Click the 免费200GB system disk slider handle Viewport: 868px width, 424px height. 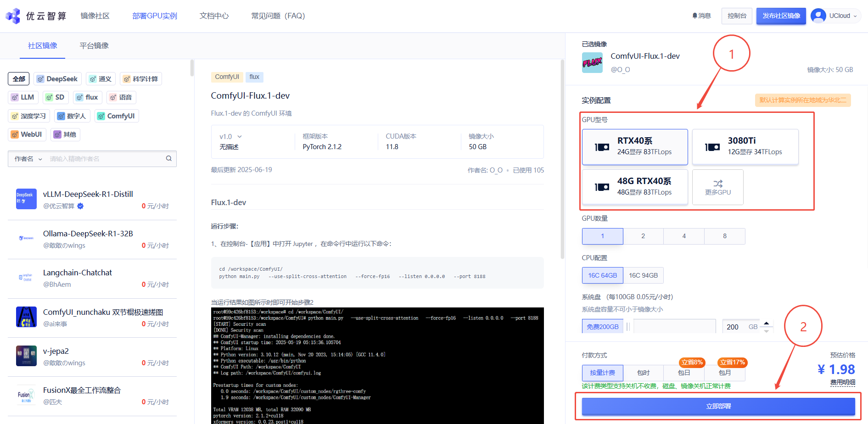(628, 327)
